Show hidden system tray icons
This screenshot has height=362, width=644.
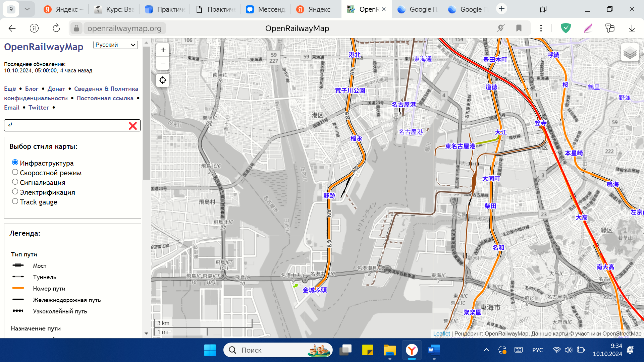[486, 350]
